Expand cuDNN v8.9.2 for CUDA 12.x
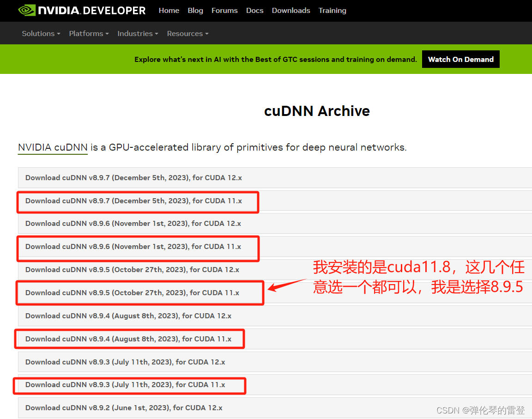Screen dimensions: 532x419 point(275,408)
